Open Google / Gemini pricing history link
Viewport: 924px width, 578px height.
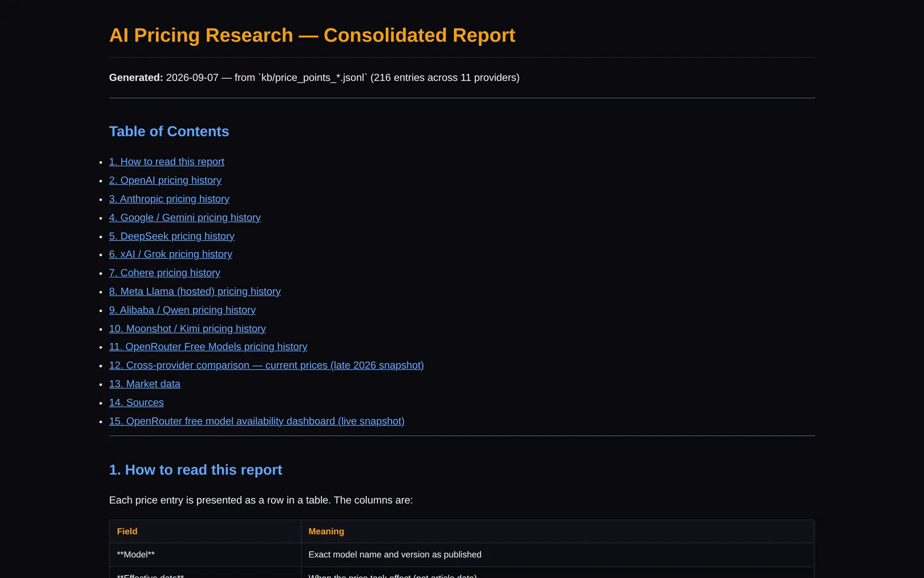click(185, 217)
